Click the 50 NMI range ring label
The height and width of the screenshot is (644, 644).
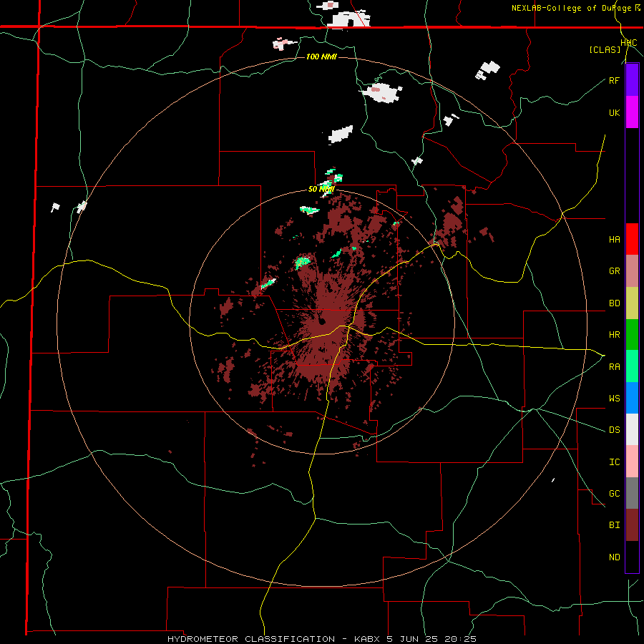coord(321,190)
